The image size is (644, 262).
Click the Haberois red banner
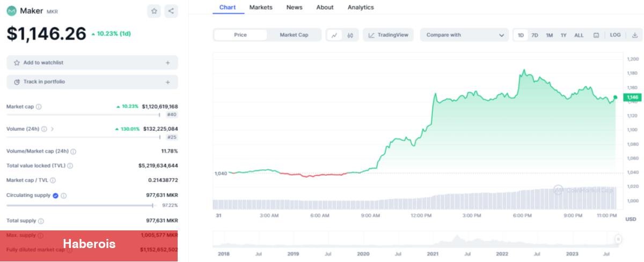point(89,246)
